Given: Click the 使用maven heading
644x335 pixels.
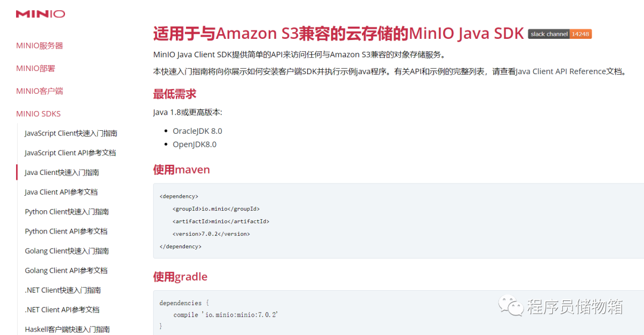Looking at the screenshot, I should [181, 170].
